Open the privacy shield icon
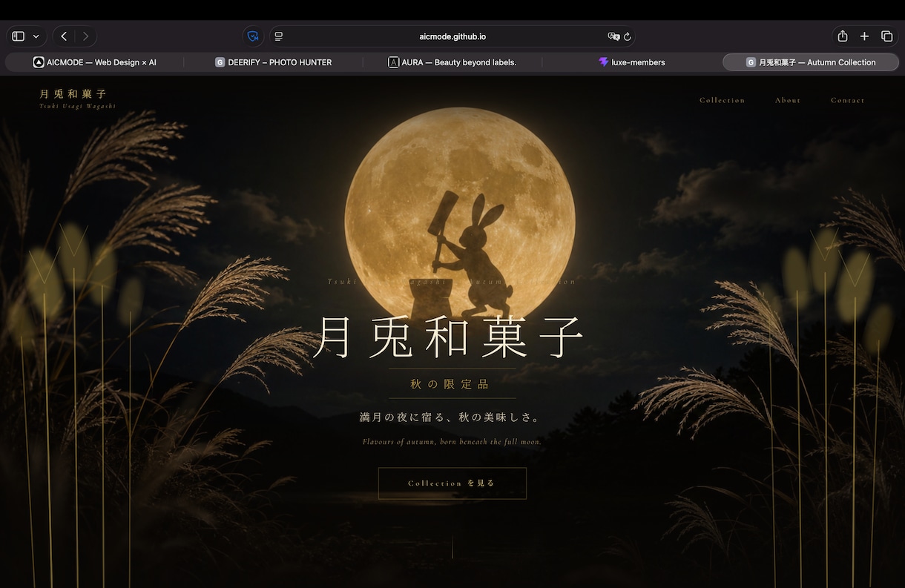Viewport: 905px width, 588px height. (253, 36)
